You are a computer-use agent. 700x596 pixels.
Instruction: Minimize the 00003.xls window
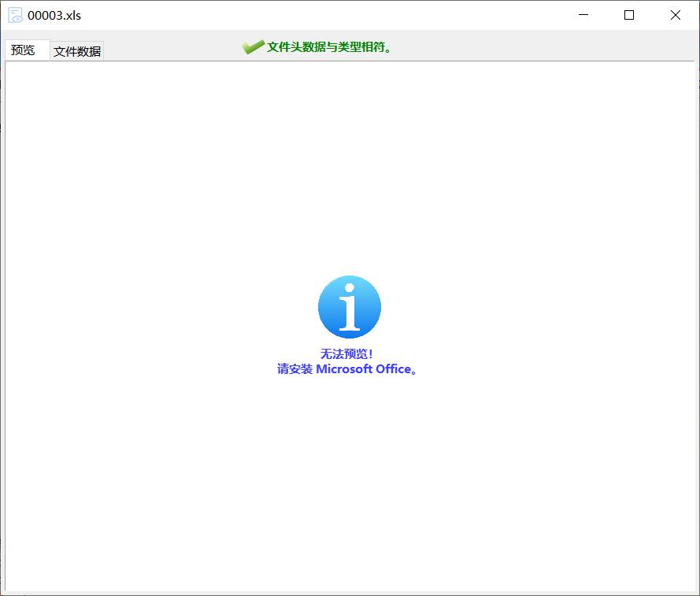[583, 15]
